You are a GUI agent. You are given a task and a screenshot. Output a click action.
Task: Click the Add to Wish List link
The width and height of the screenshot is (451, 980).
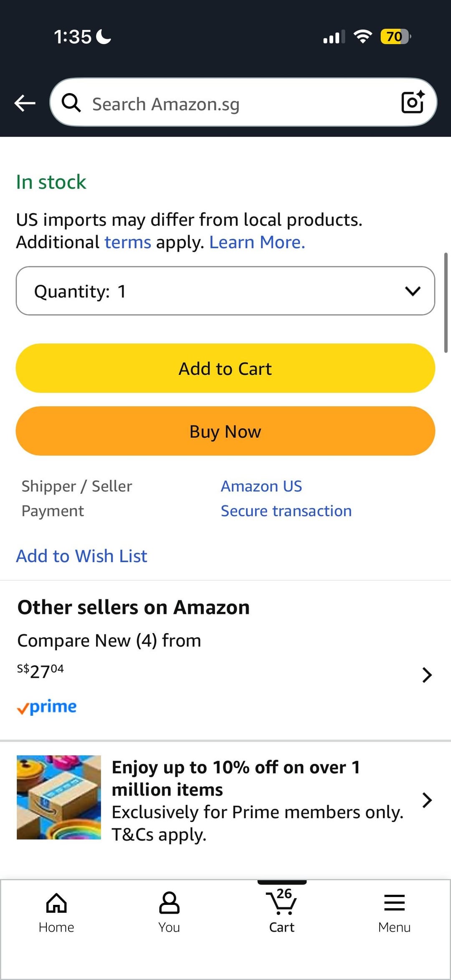click(81, 556)
